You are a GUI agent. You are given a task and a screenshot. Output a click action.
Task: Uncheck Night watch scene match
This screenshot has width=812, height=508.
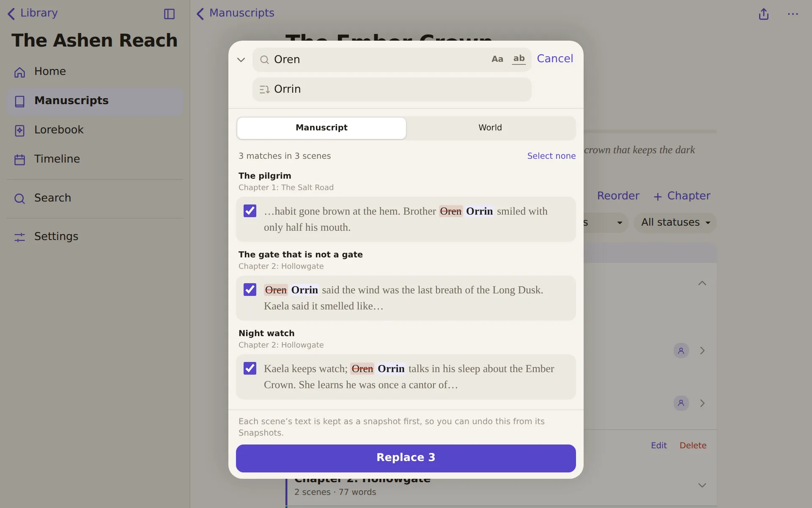point(250,368)
